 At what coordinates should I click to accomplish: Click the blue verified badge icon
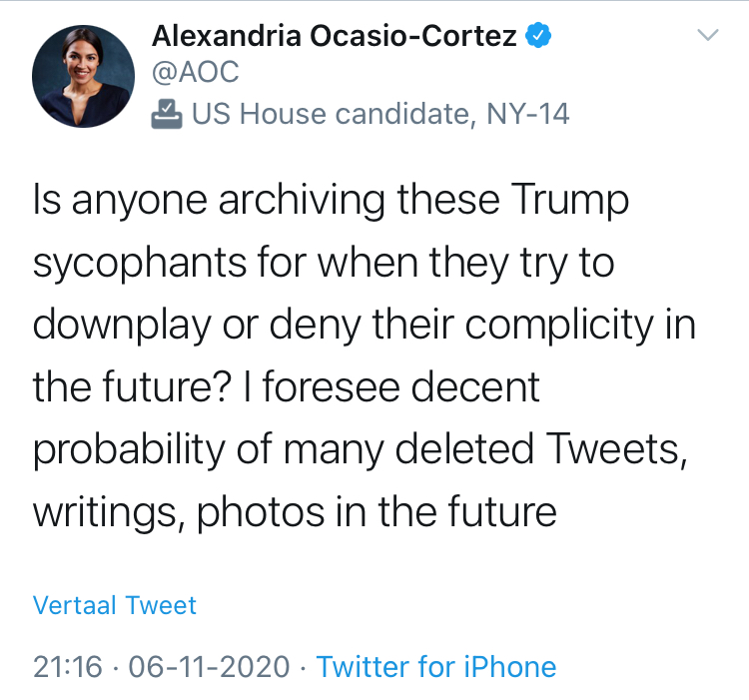click(x=538, y=35)
